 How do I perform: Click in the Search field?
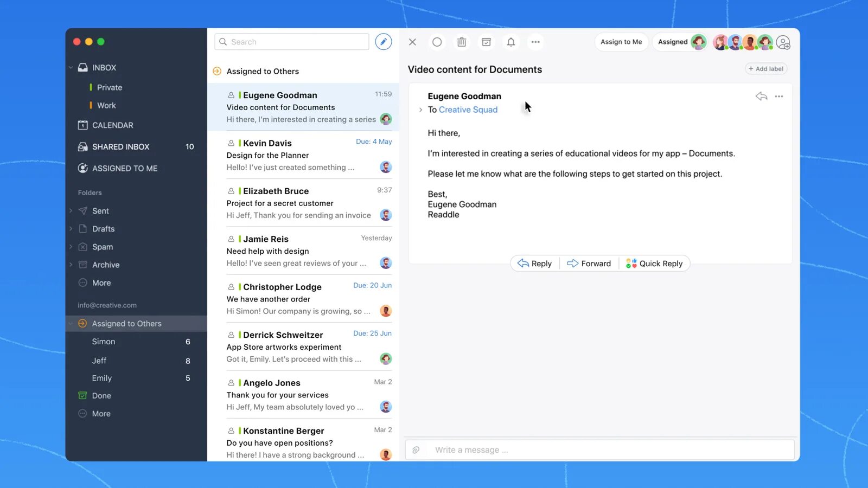[292, 42]
